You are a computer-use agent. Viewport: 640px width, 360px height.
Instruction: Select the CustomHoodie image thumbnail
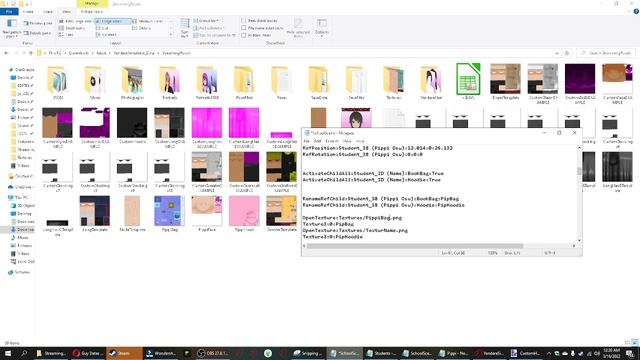[x=132, y=125]
